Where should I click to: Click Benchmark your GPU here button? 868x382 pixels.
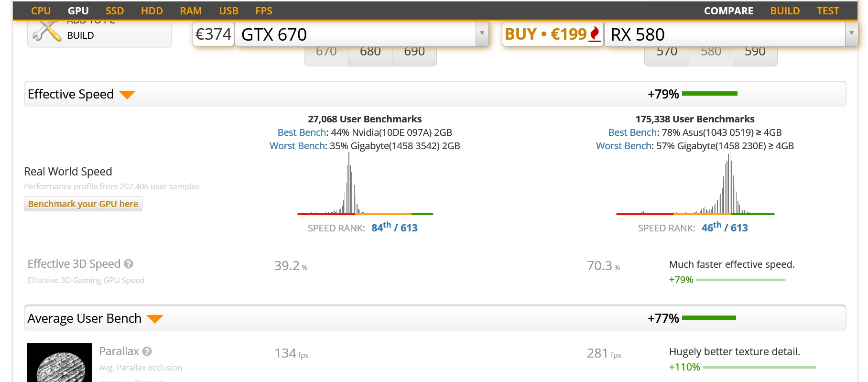[83, 204]
